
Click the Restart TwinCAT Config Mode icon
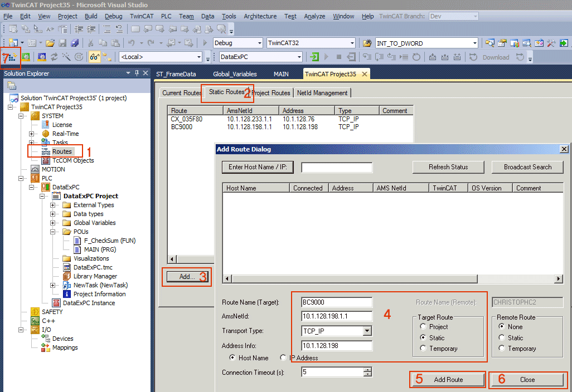pyautogui.click(x=42, y=57)
